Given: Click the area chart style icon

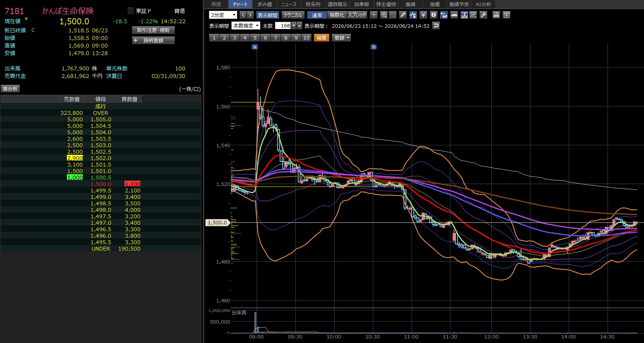Looking at the screenshot, I should 454,15.
